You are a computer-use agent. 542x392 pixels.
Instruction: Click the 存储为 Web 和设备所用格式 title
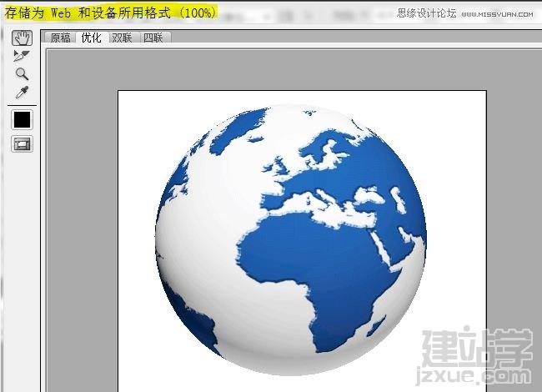[111, 13]
